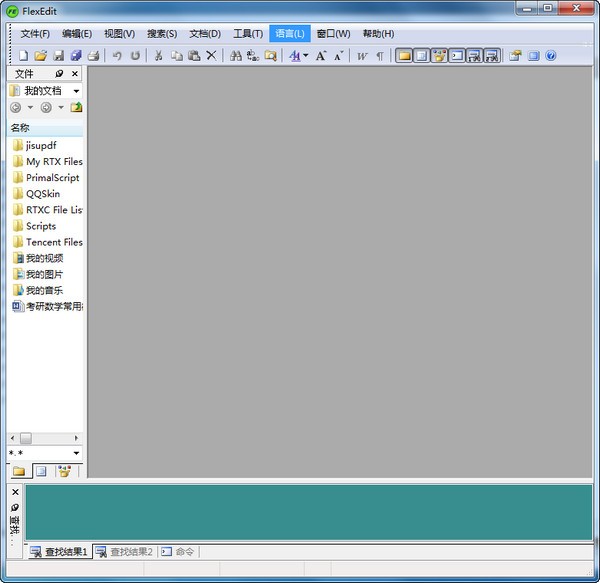Open the 视图(V) menu
The height and width of the screenshot is (583, 600).
(119, 34)
